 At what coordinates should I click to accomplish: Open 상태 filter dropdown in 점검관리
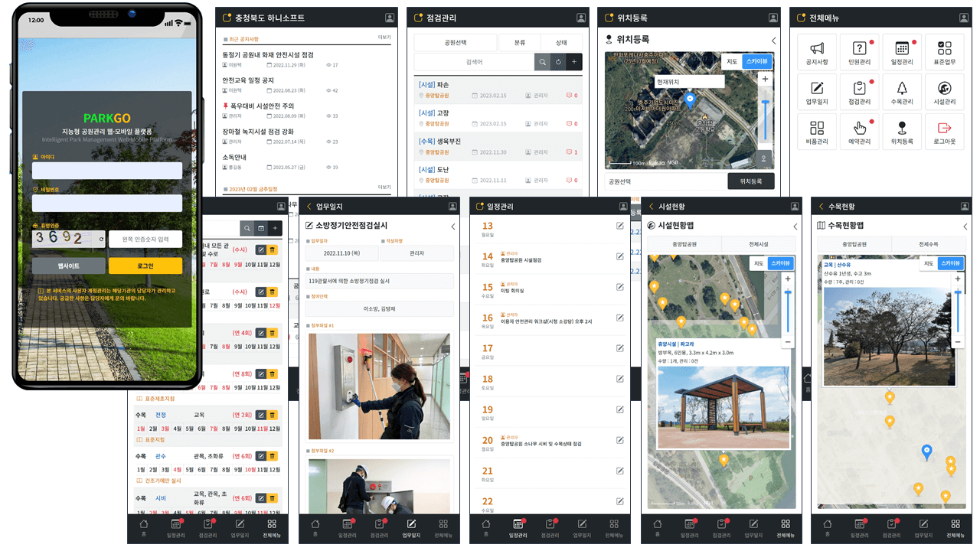click(x=561, y=43)
